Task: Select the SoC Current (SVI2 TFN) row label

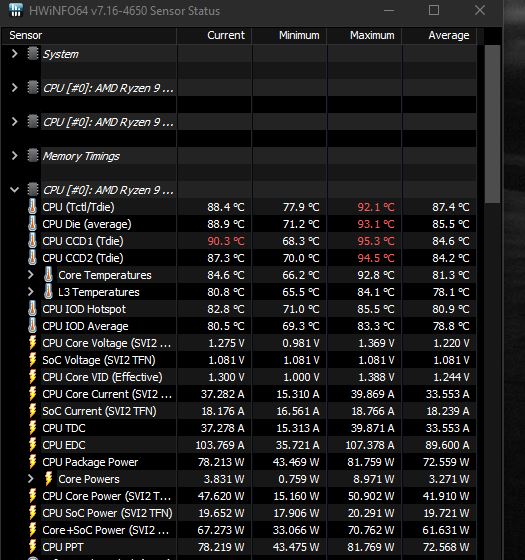Action: click(99, 411)
